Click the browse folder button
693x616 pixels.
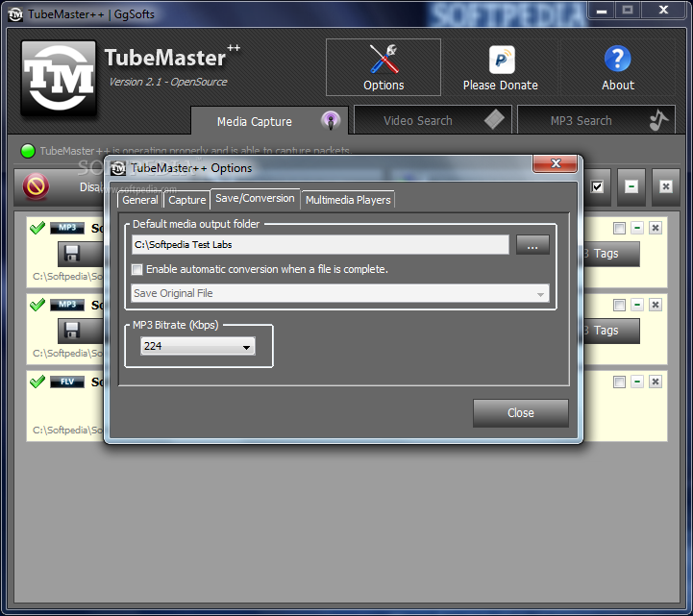[532, 245]
